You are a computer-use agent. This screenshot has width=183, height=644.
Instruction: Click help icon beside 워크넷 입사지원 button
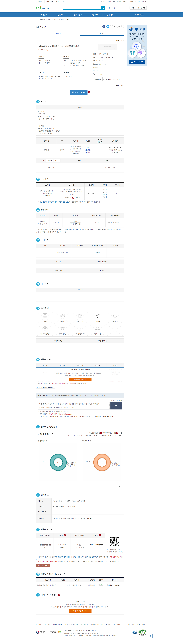89,92
